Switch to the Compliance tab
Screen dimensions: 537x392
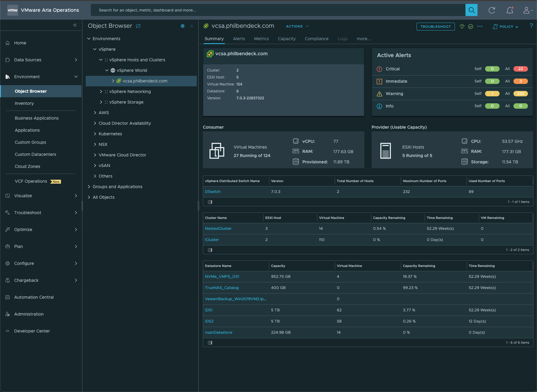pos(317,39)
